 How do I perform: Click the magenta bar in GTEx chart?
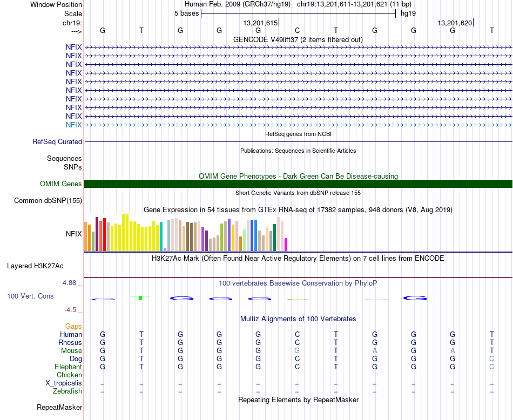[286, 245]
